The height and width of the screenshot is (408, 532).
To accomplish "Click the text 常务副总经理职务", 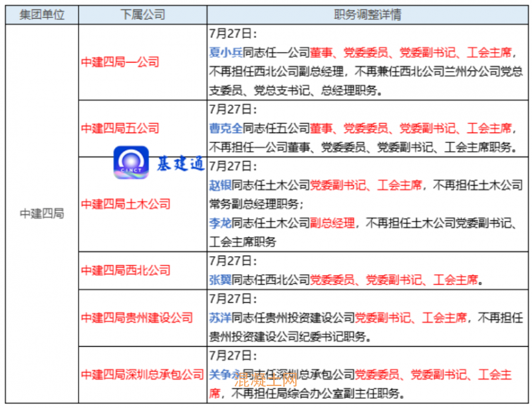I will coord(254,204).
